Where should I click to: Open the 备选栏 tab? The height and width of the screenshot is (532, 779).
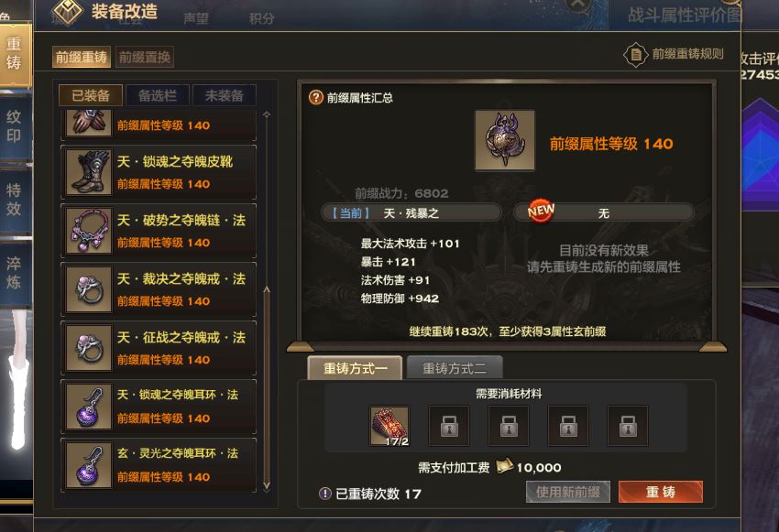[158, 95]
